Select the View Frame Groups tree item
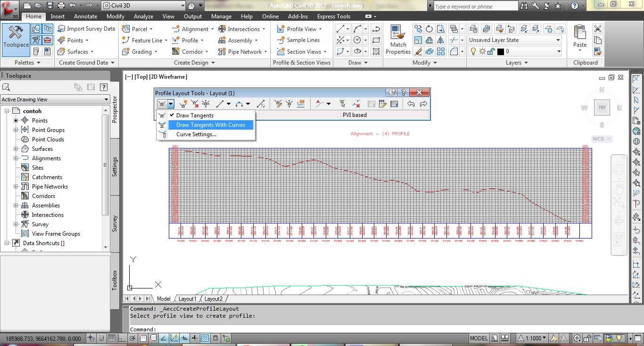 56,234
